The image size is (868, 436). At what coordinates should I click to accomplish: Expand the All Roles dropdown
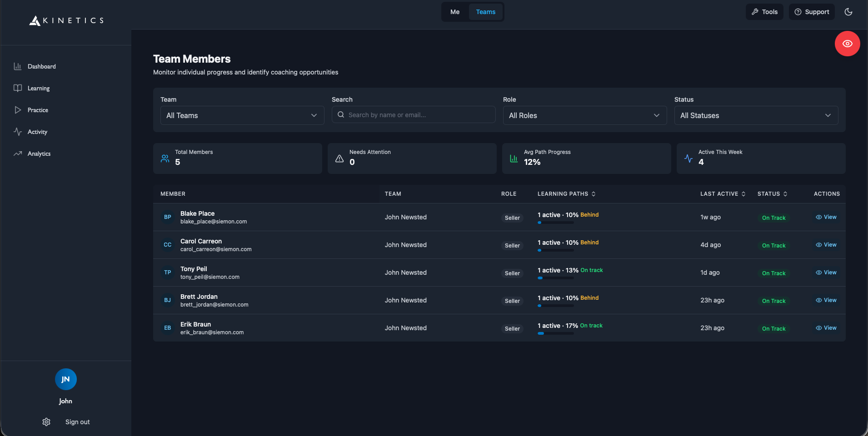(x=584, y=115)
